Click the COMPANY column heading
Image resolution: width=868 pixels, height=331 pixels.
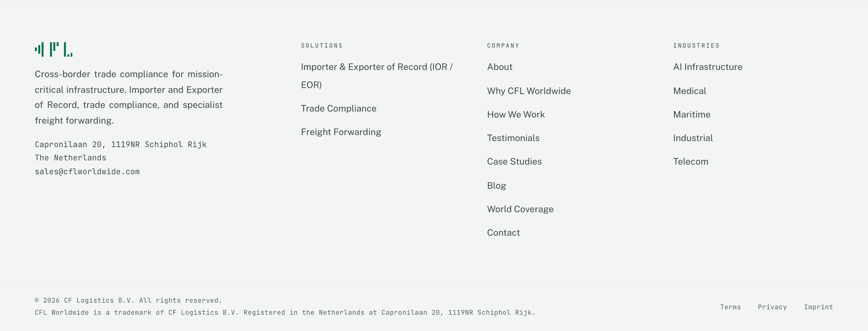[503, 46]
